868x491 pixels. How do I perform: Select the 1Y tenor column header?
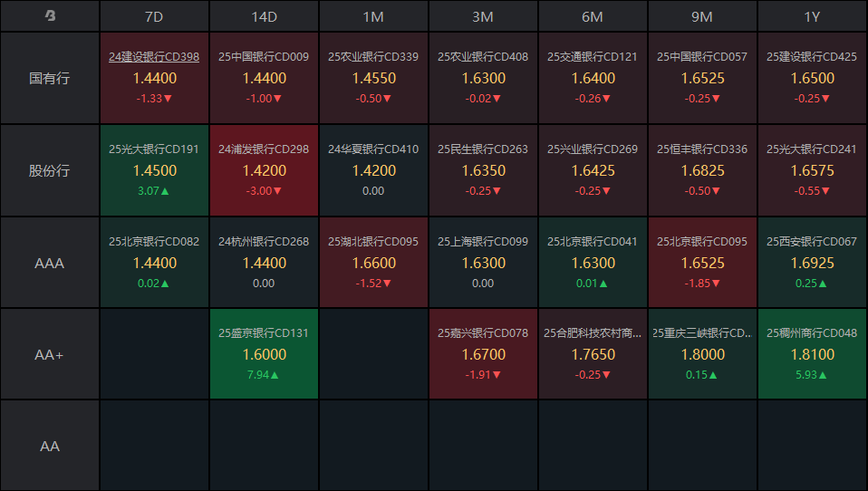click(812, 16)
